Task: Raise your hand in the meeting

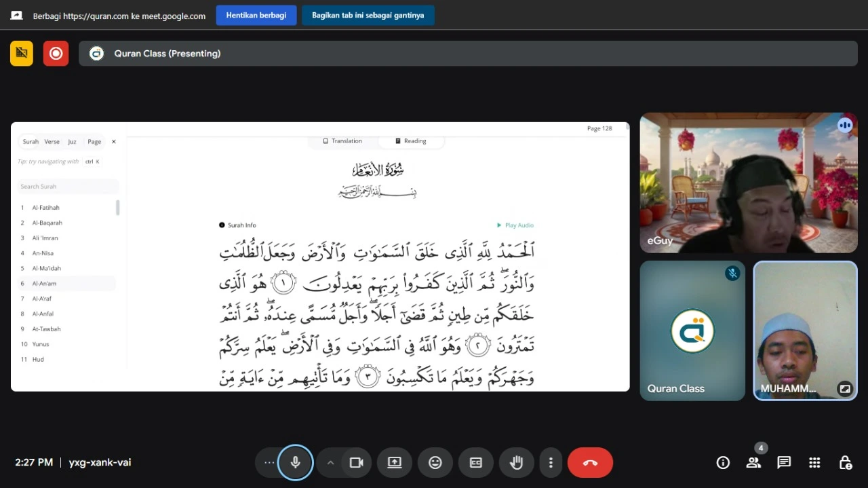Action: [x=516, y=462]
